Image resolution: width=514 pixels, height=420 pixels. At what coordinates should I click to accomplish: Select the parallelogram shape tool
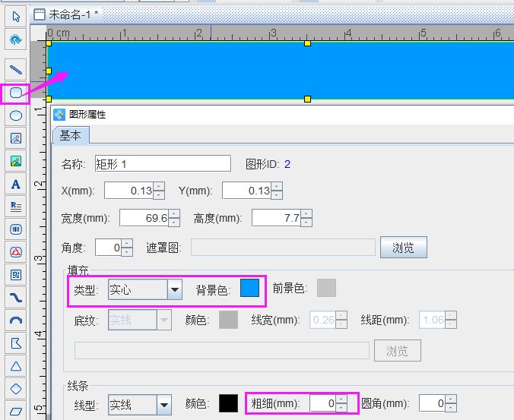click(15, 411)
